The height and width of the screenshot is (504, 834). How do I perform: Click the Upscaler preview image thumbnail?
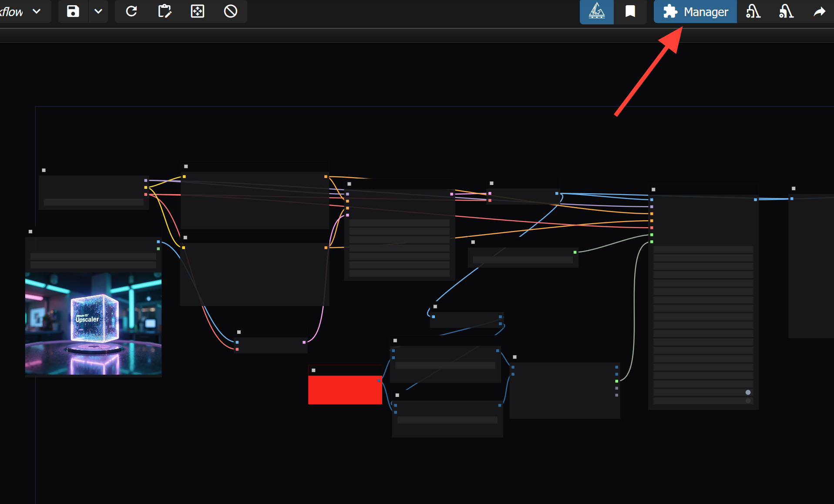[93, 324]
